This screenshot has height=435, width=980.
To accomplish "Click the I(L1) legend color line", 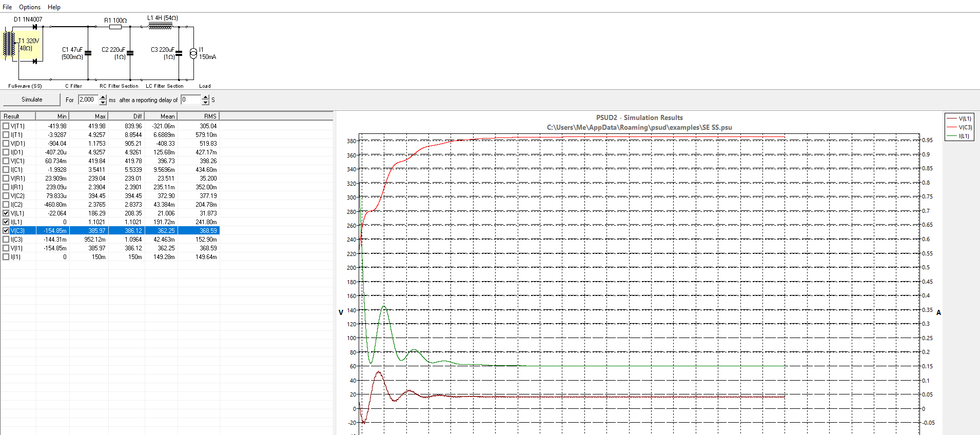I will pos(952,136).
